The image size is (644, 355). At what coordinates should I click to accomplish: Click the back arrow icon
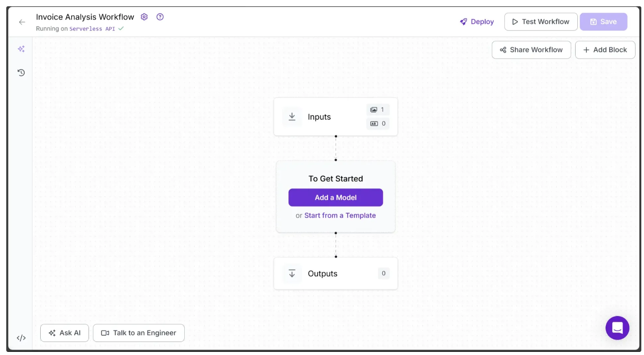click(22, 22)
